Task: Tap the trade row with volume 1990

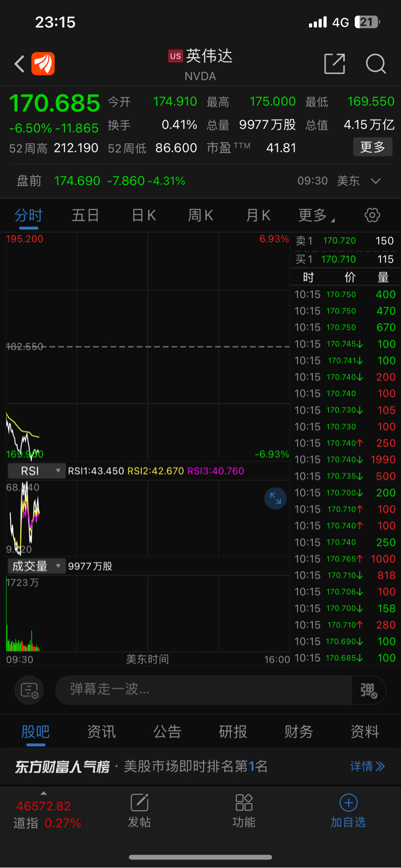Action: (345, 459)
